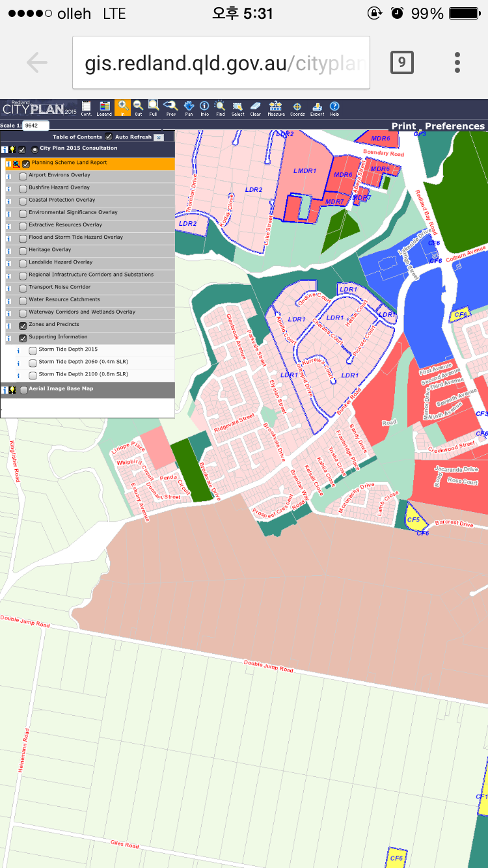Image resolution: width=488 pixels, height=868 pixels.
Task: Click the Find binoculars tool
Action: pyautogui.click(x=221, y=107)
